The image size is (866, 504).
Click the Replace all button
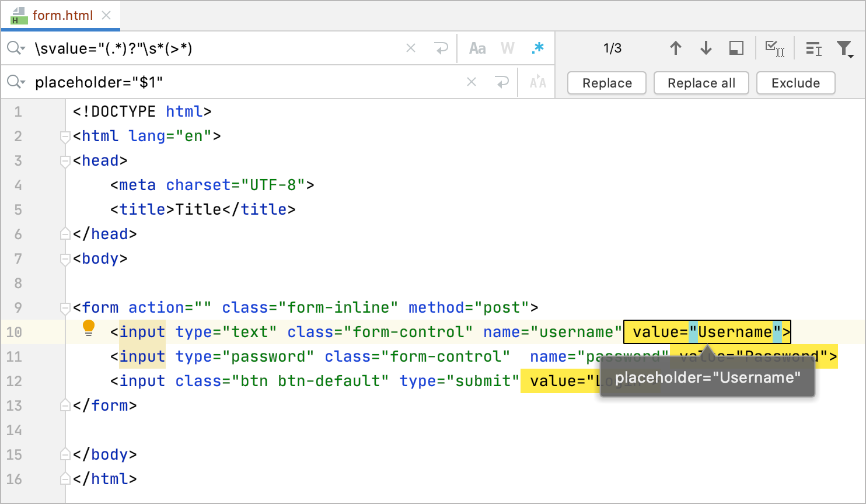pyautogui.click(x=701, y=83)
